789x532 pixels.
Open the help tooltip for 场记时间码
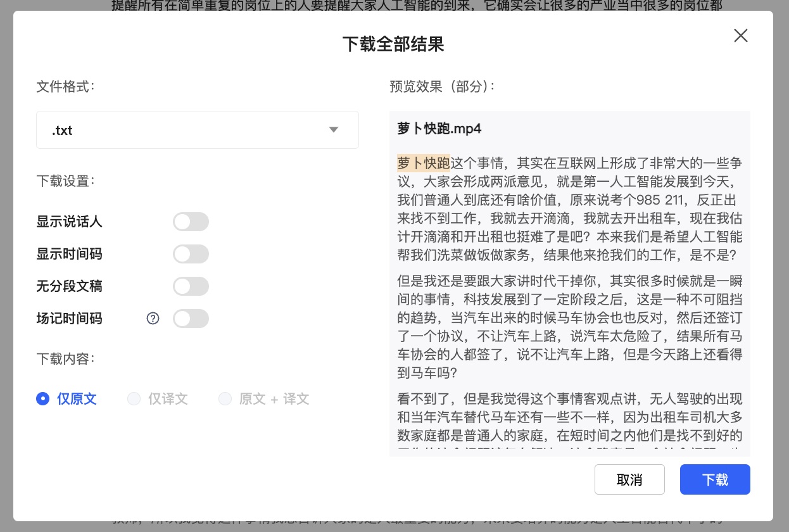point(153,319)
